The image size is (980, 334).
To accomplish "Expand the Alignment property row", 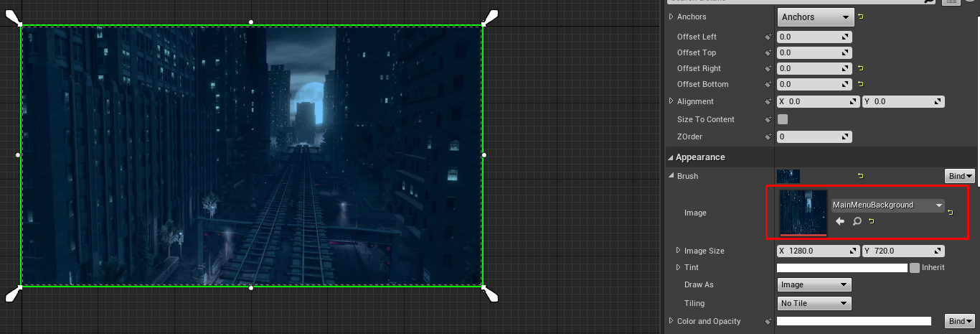I will coord(672,101).
